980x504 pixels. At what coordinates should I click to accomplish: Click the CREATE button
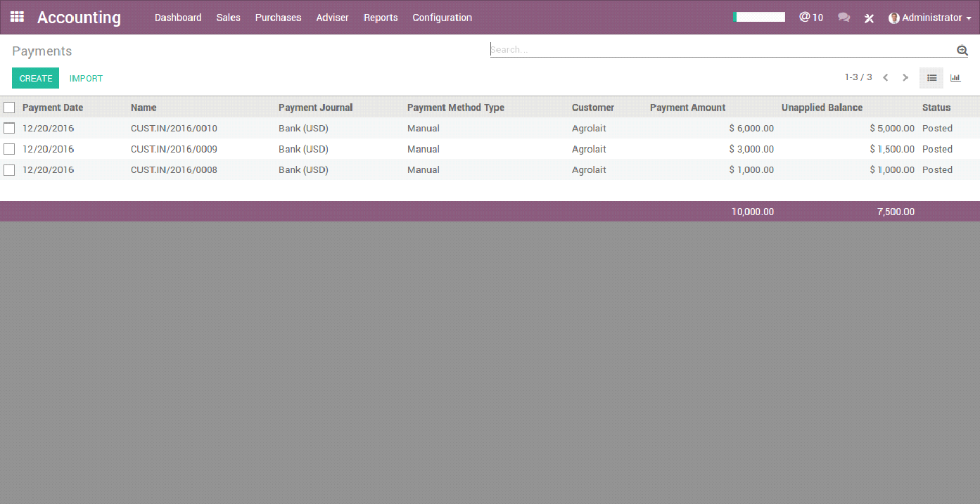36,78
